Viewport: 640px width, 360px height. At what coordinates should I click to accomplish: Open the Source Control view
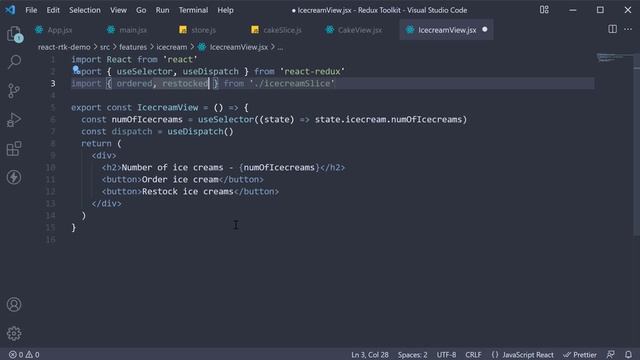pos(14,90)
